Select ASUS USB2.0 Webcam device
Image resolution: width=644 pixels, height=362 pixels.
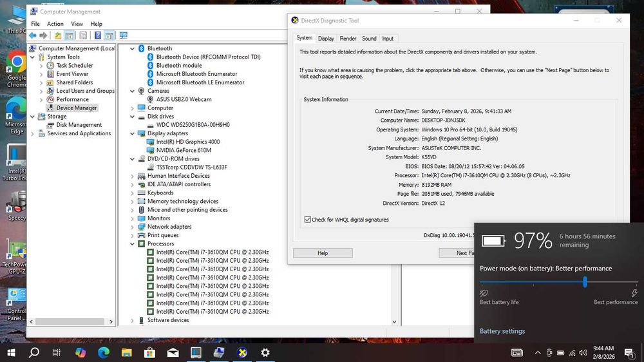point(184,99)
